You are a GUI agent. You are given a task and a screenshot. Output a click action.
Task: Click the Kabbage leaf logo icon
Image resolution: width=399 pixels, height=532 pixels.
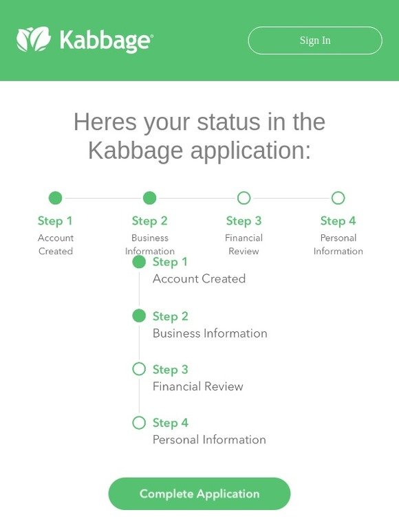(x=34, y=39)
